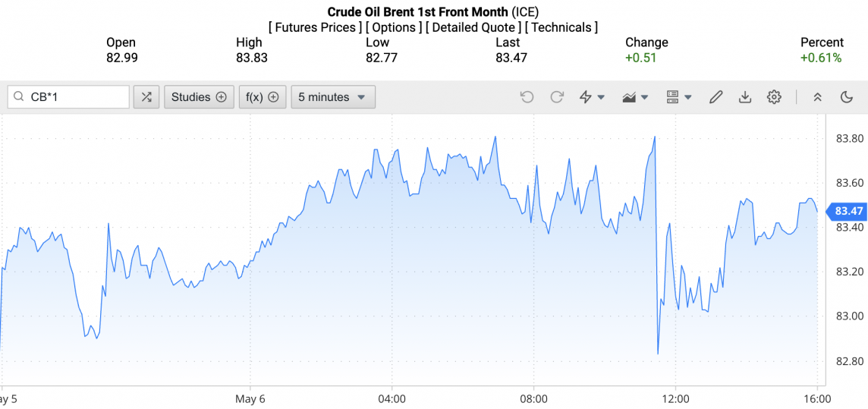This screenshot has height=409, width=868.
Task: Open the Studies menu
Action: pyautogui.click(x=199, y=97)
